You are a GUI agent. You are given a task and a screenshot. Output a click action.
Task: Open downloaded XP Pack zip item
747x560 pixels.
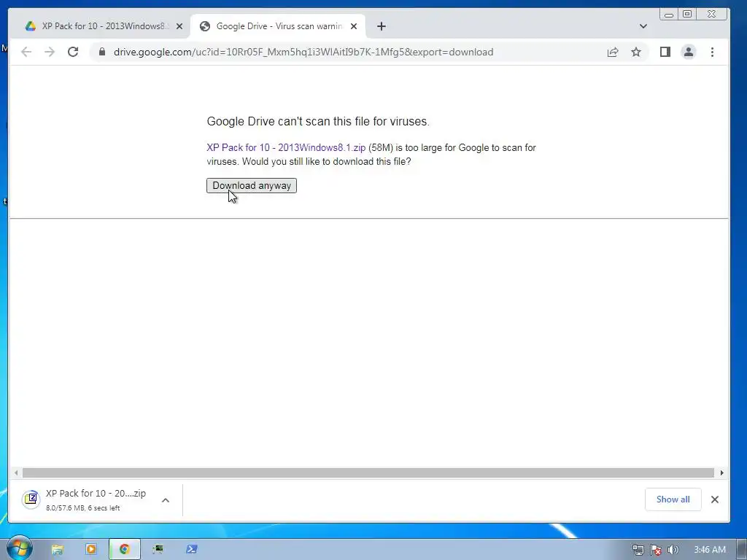pyautogui.click(x=88, y=499)
